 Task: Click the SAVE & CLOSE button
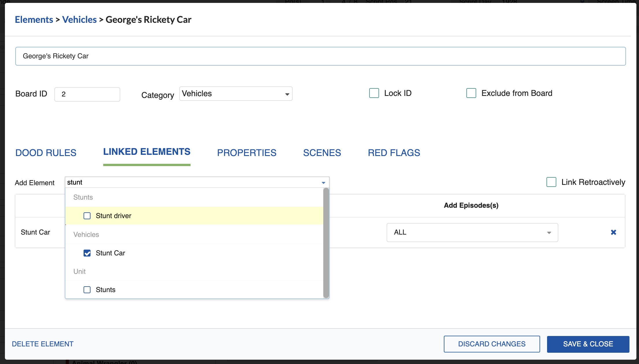(x=588, y=344)
